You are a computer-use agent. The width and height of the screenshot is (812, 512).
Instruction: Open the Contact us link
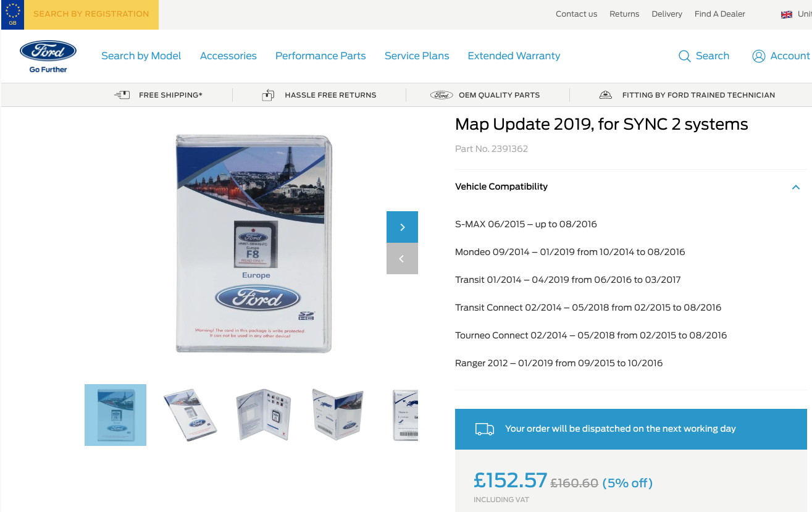(577, 14)
